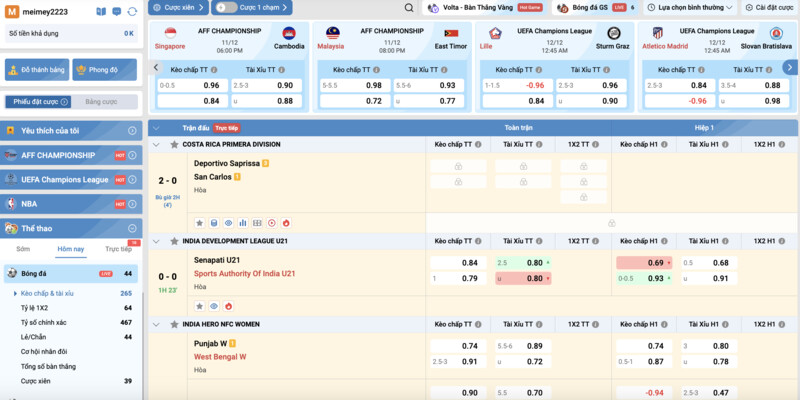800x400 pixels.
Task: Open the book guide icon near username
Action: tap(101, 12)
